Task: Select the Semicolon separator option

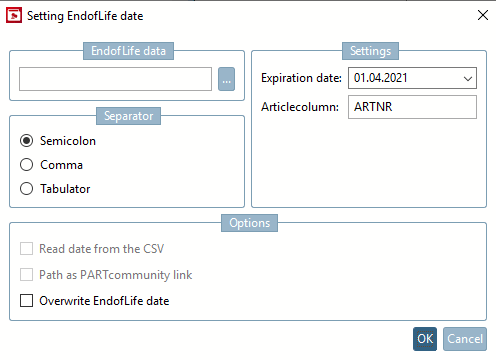Action: (26, 141)
